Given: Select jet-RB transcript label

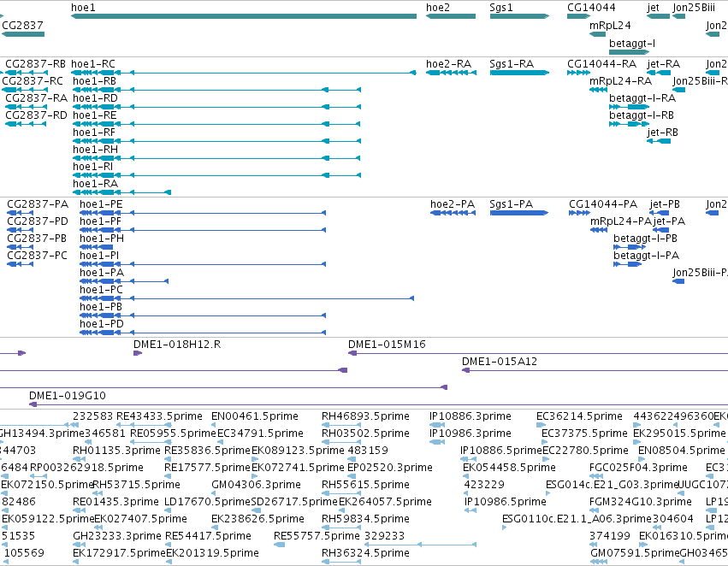Looking at the screenshot, I should (x=662, y=133).
